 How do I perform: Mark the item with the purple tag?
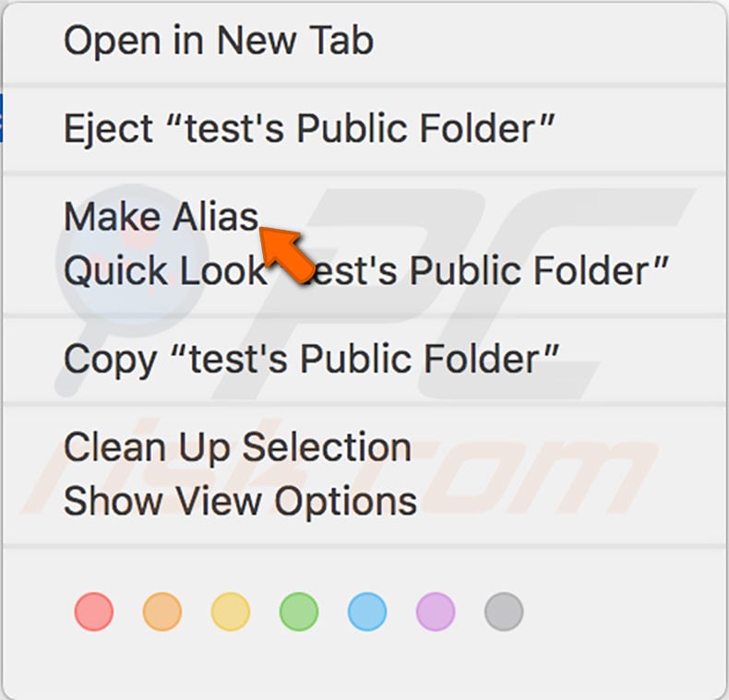(436, 611)
